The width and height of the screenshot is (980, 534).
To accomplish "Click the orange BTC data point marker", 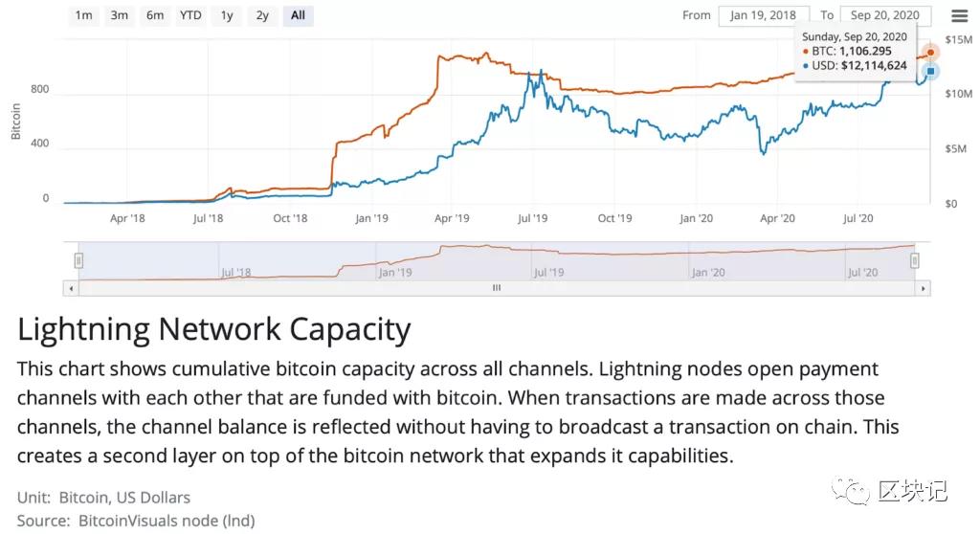I will coord(928,53).
